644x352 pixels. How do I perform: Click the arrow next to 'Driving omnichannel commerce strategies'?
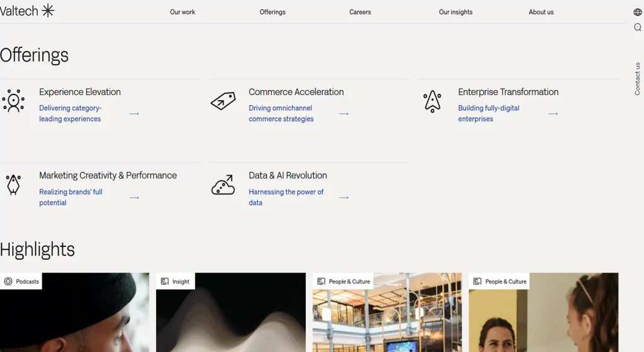343,114
